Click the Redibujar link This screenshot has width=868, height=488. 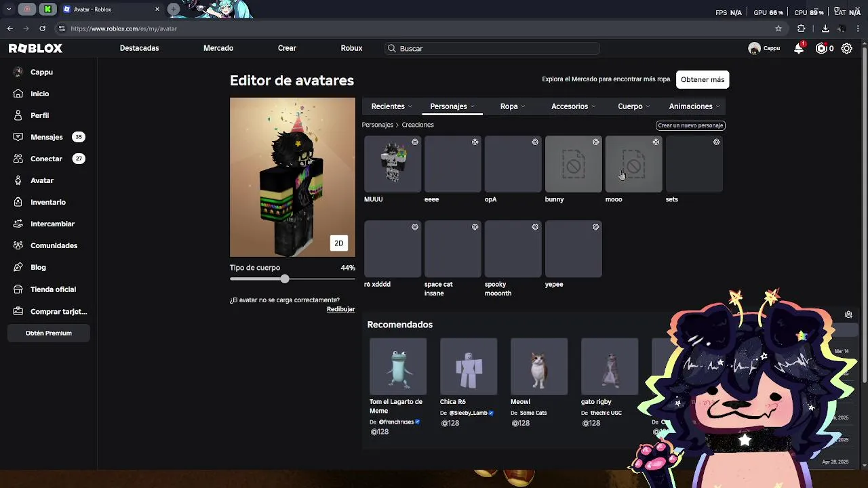[x=340, y=309]
